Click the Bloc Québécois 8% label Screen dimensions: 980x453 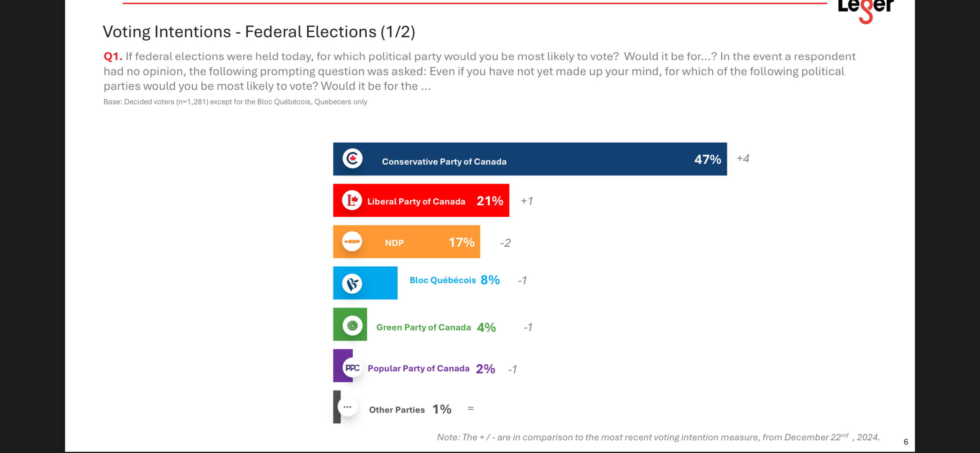point(455,280)
